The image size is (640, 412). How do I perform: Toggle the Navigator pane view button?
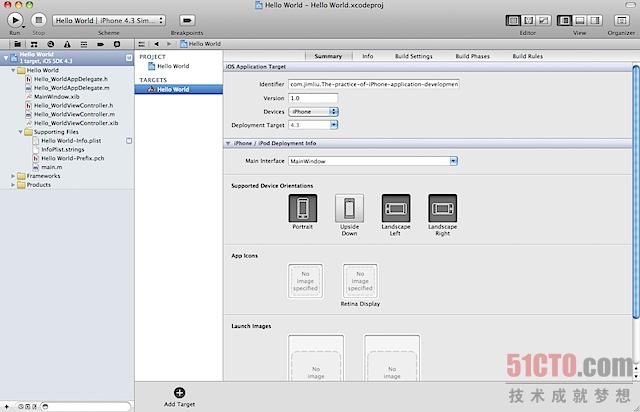(x=564, y=20)
